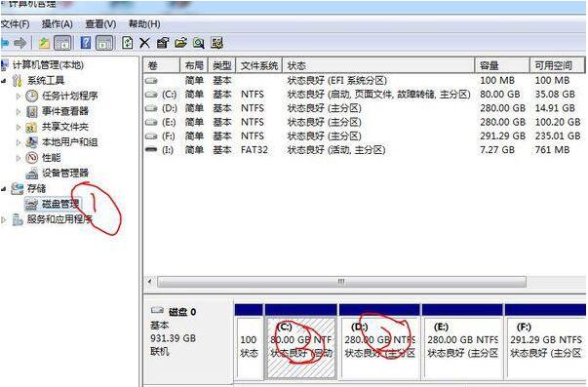The image size is (588, 387).
Task: Expand the 任务计划程序 tree node
Action: [x=18, y=96]
